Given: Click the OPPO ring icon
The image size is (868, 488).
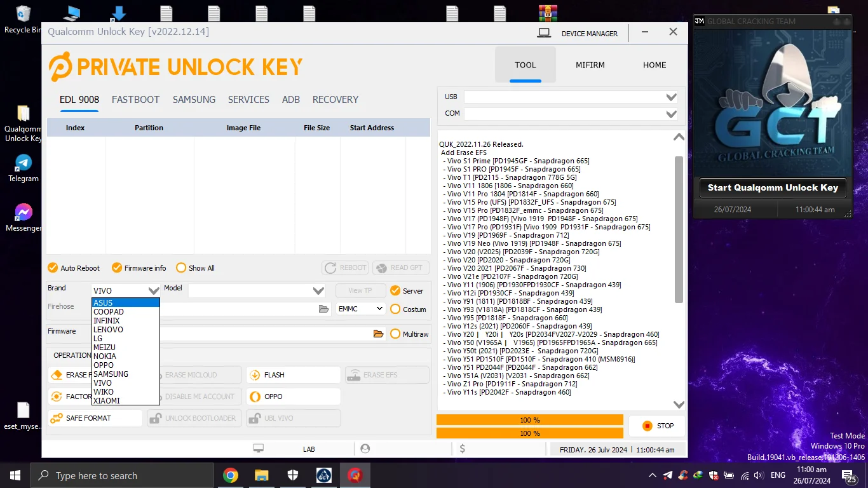Looking at the screenshot, I should [254, 396].
